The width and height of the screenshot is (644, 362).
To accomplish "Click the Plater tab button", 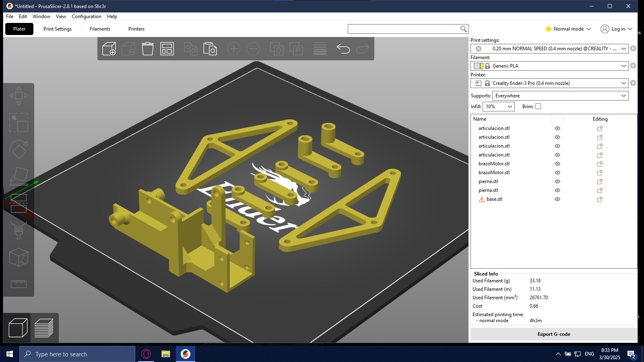I will coord(19,29).
